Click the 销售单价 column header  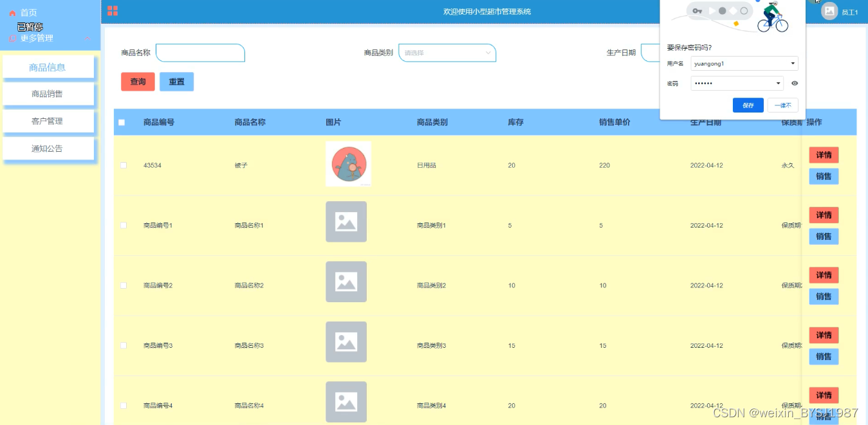tap(614, 122)
